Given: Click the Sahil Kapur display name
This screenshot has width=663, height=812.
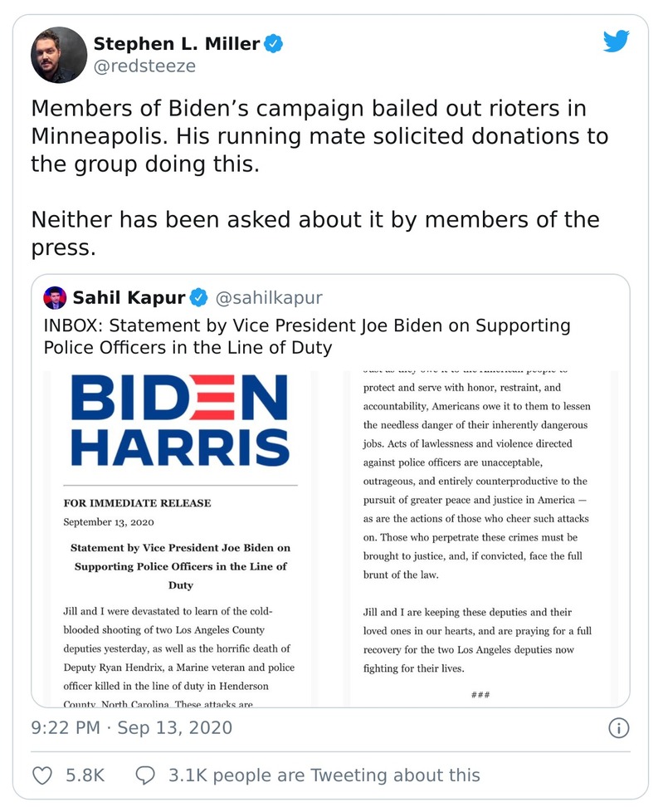Looking at the screenshot, I should pyautogui.click(x=128, y=297).
